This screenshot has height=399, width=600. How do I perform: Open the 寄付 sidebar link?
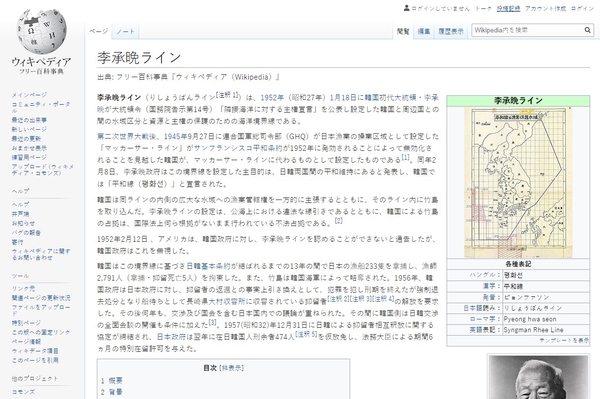(17, 242)
